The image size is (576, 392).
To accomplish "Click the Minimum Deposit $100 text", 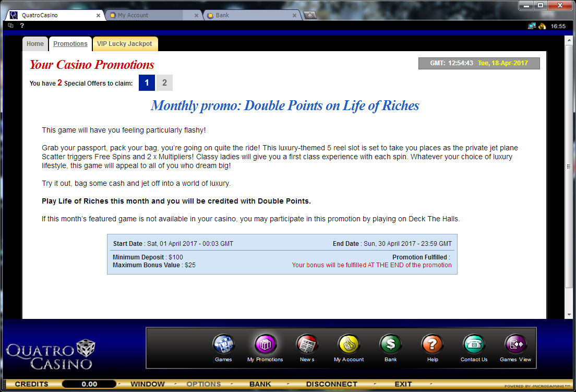I will (148, 257).
